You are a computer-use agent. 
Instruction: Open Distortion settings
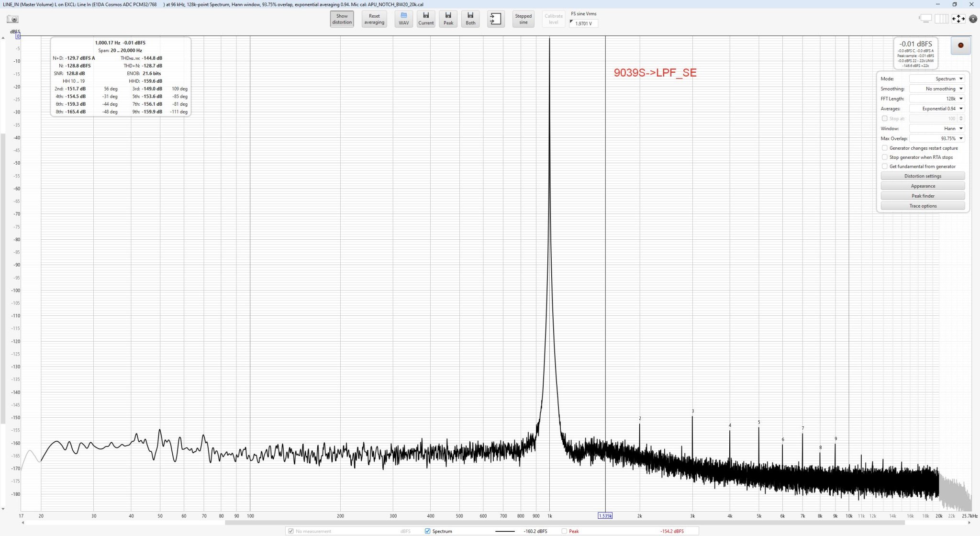point(923,176)
